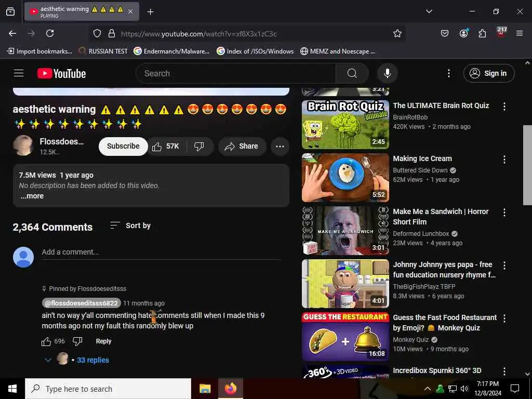Click the page vertical scrollbar thumb
The image size is (532, 399).
tap(527, 165)
